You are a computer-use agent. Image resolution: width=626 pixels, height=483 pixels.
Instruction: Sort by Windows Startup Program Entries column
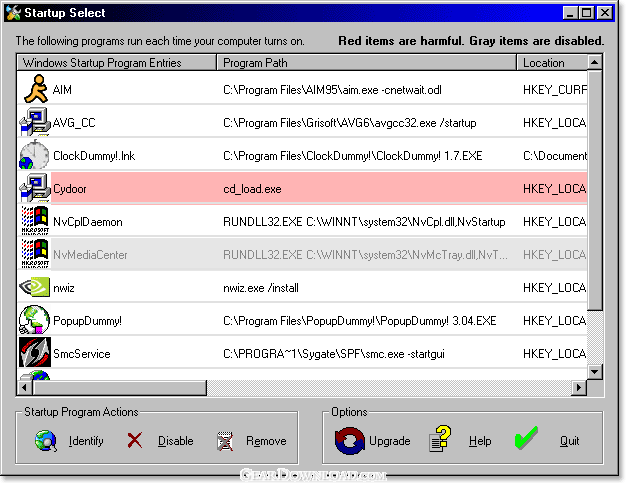117,63
